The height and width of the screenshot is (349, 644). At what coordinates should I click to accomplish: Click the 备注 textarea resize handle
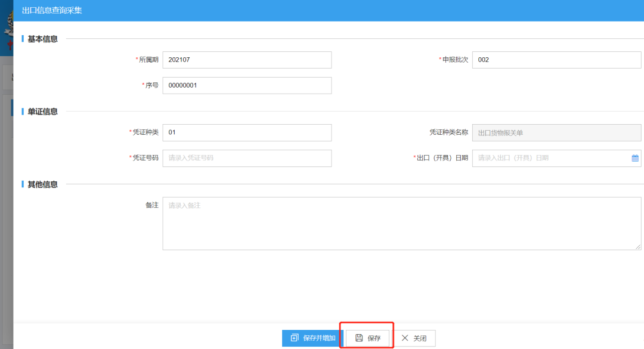tap(638, 246)
